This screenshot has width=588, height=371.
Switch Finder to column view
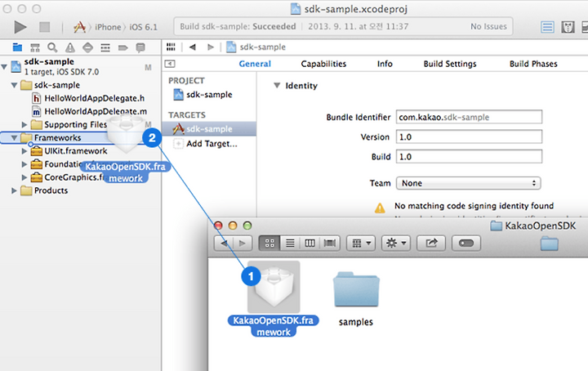tap(310, 244)
